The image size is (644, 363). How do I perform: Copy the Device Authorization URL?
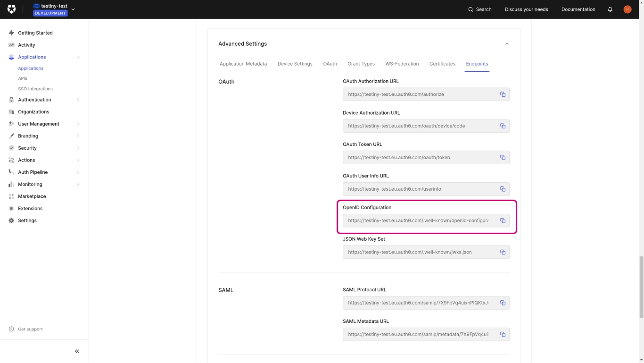pyautogui.click(x=503, y=126)
